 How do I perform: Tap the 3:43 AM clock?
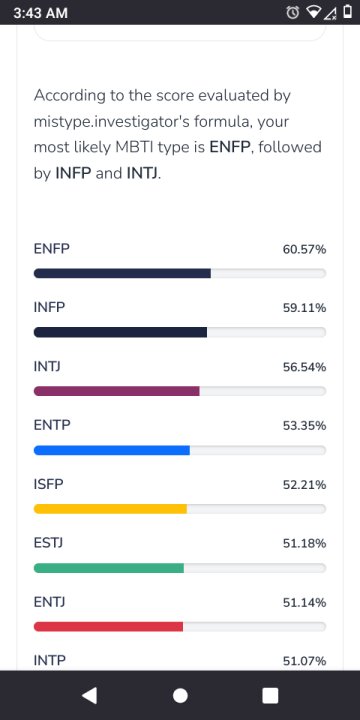click(40, 13)
